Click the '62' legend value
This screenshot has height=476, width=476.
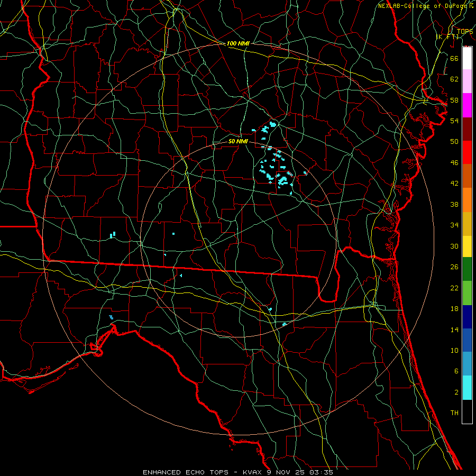(454, 79)
